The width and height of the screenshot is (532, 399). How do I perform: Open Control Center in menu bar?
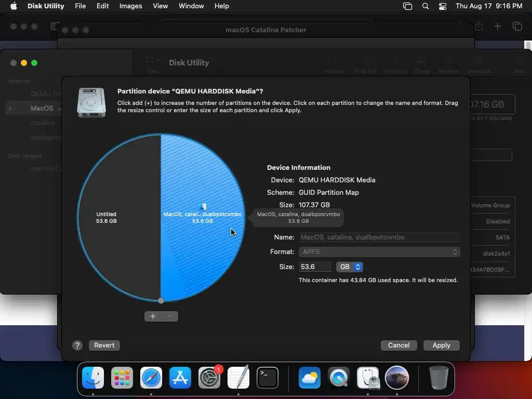(443, 6)
